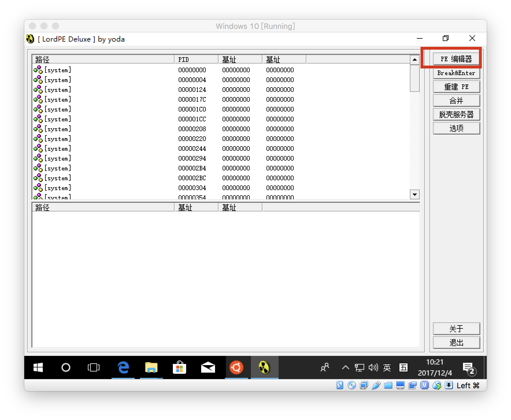Viewport: 511px width, 420px height.
Task: Toggle volume speaker icon in tray
Action: pos(373,367)
